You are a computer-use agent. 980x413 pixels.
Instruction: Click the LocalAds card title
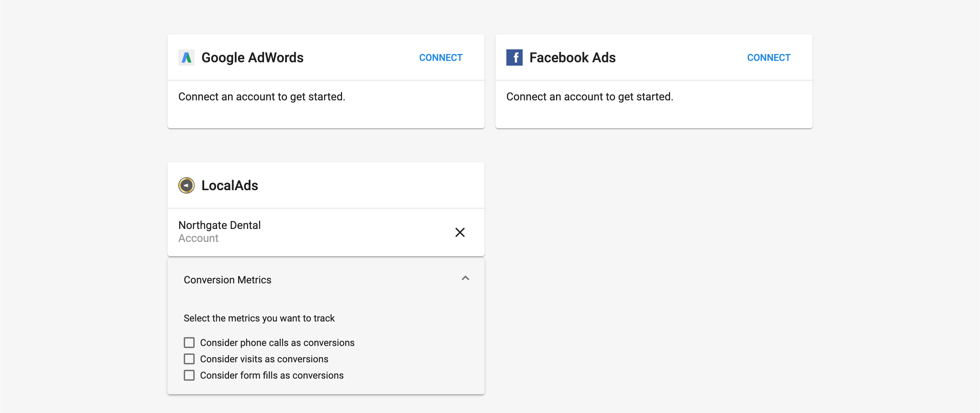[230, 185]
